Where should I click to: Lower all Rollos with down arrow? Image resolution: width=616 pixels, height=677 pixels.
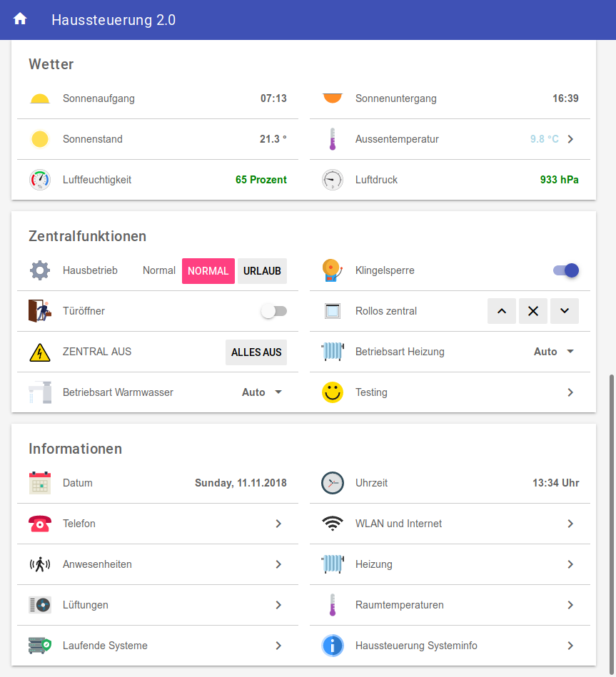pyautogui.click(x=565, y=311)
